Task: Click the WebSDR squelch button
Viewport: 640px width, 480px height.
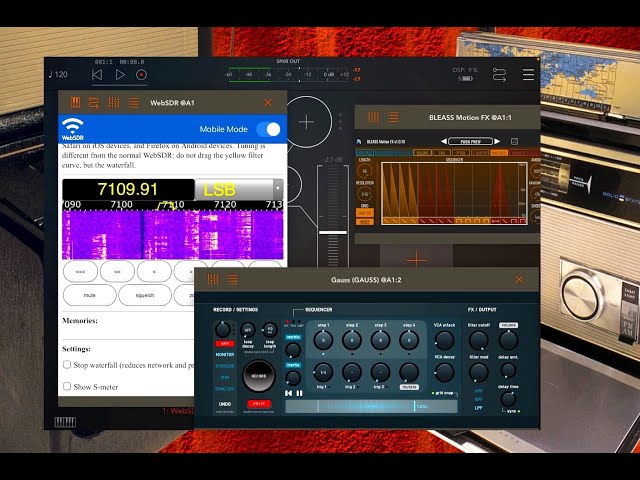Action: point(145,295)
